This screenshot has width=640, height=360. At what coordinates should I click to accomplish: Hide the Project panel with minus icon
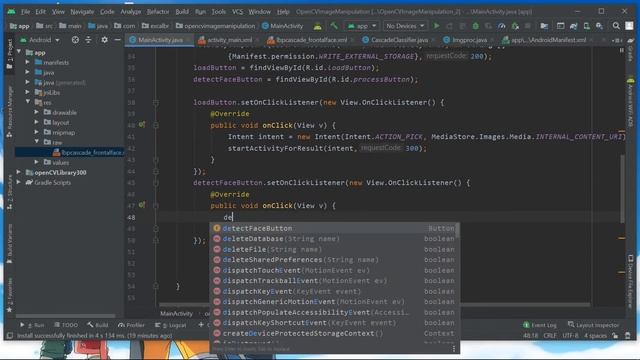click(118, 40)
